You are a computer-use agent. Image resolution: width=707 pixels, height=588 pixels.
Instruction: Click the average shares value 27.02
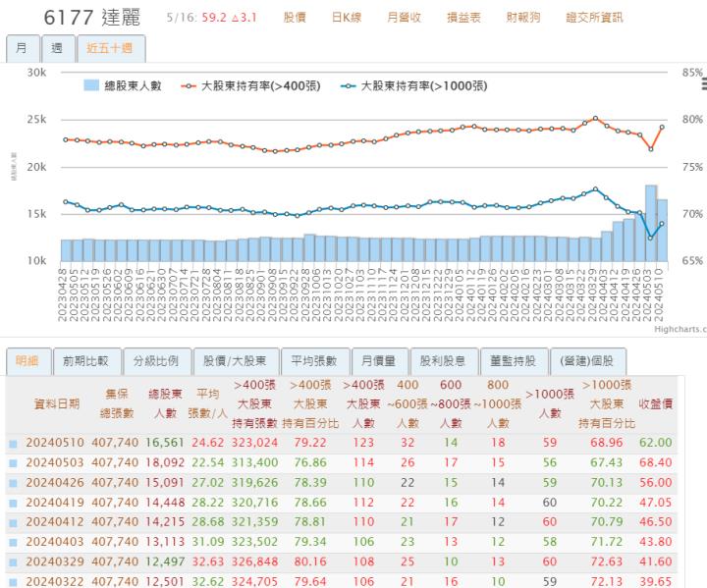tap(208, 483)
